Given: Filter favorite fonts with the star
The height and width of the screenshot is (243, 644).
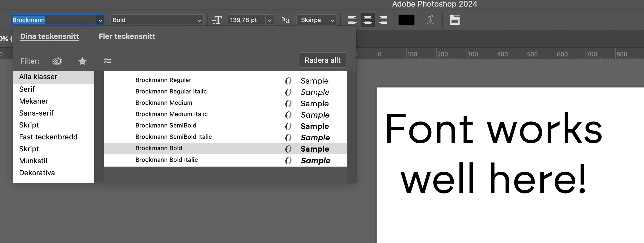Looking at the screenshot, I should (x=82, y=61).
